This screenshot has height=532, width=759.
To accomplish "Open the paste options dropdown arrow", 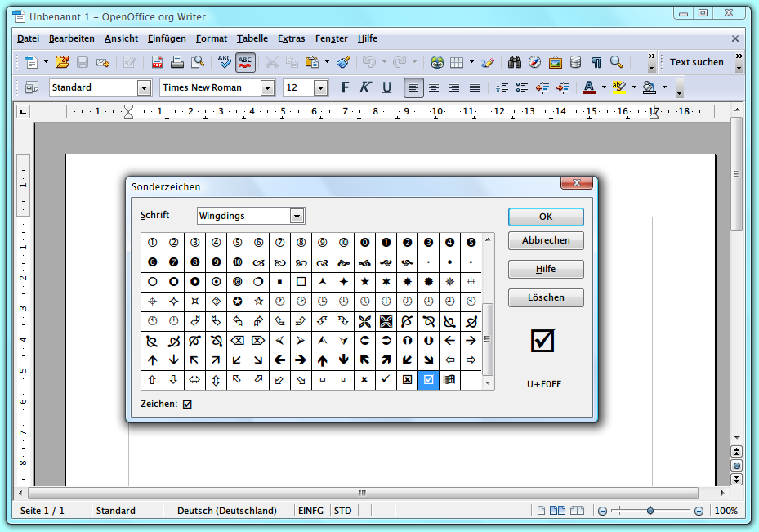I will [x=328, y=62].
